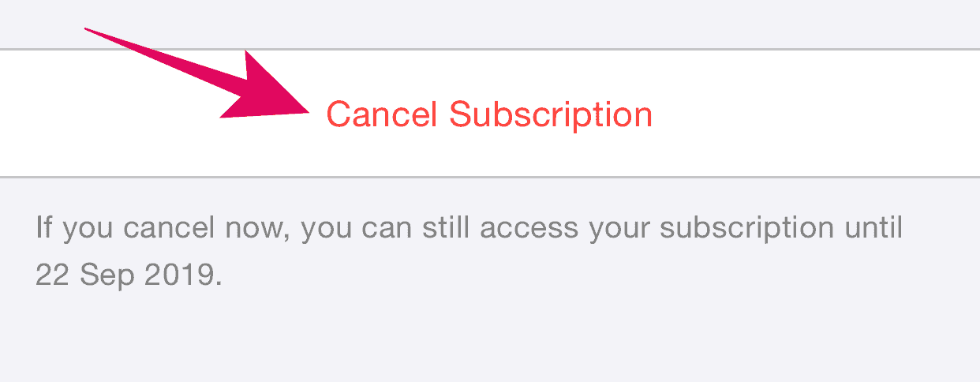The width and height of the screenshot is (980, 382).
Task: Select the word "Subscription" in the red label
Action: click(x=551, y=115)
